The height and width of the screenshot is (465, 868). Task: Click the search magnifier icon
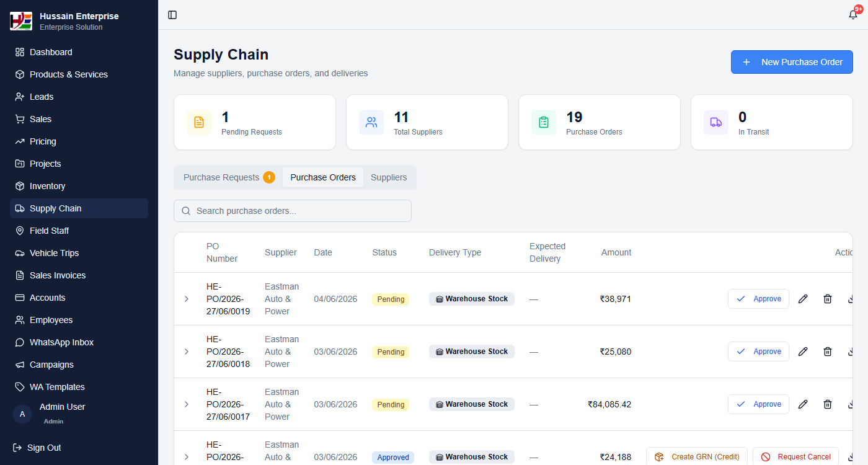186,211
